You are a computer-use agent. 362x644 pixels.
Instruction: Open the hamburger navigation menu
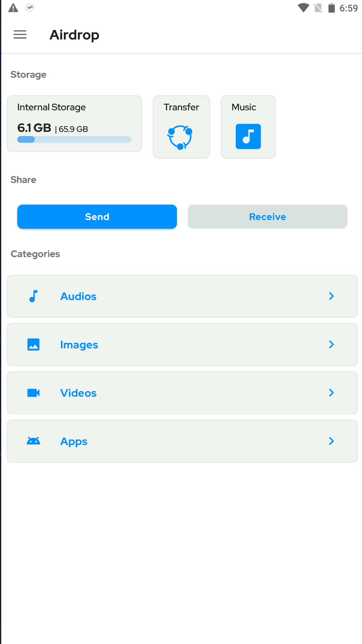[x=20, y=35]
